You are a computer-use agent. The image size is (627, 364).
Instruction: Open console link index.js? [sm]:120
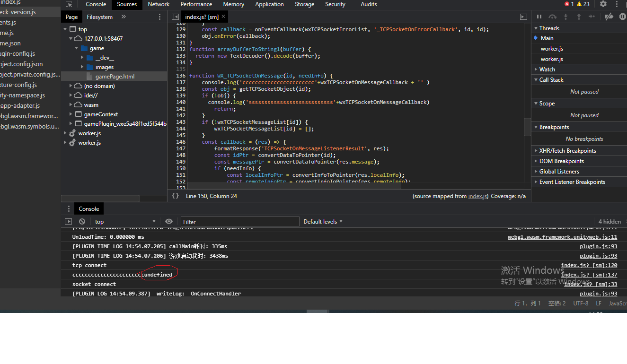(589, 265)
